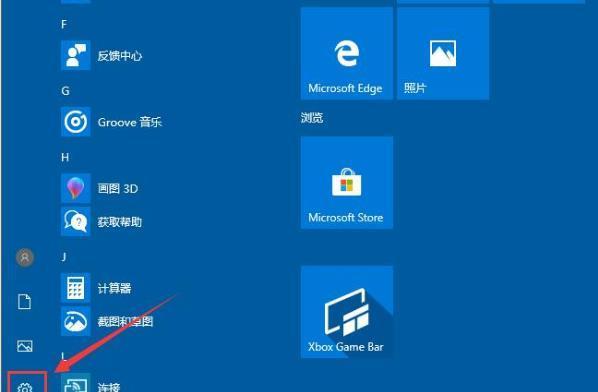Select the 获取帮助 label
The height and width of the screenshot is (392, 598).
point(119,222)
